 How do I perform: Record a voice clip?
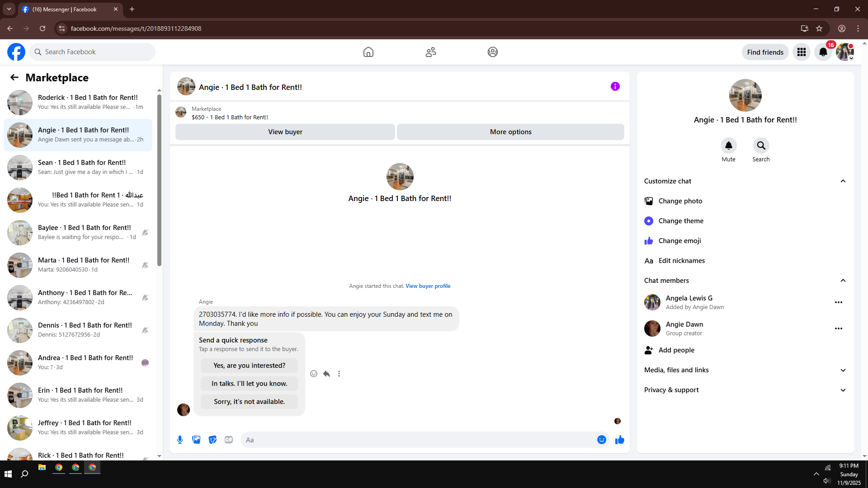[180, 440]
